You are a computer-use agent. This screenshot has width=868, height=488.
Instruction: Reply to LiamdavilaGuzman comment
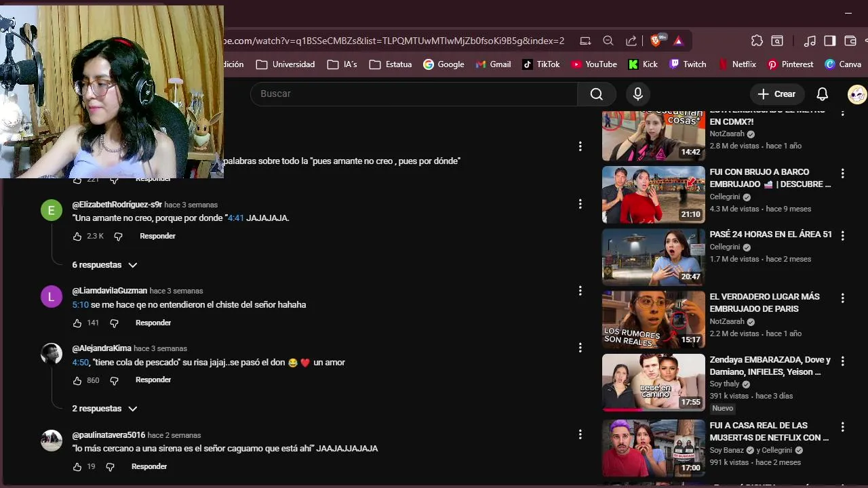[x=153, y=323]
